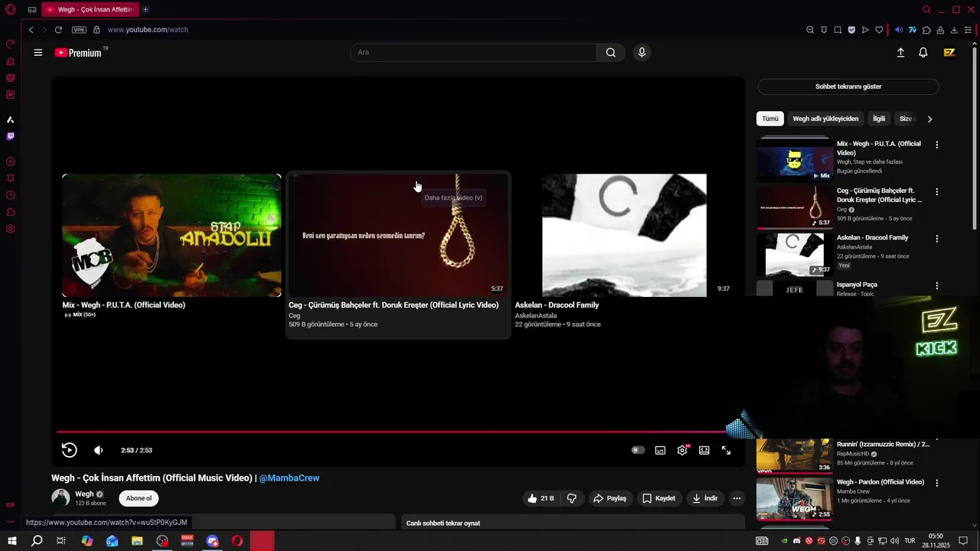Select the Tümü filter chip
This screenshot has width=980, height=551.
(770, 119)
